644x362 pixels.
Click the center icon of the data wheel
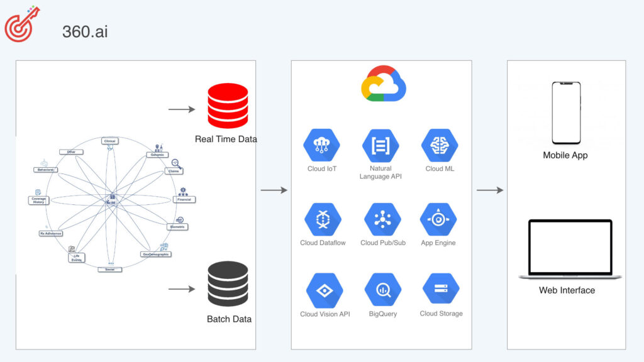(x=111, y=199)
